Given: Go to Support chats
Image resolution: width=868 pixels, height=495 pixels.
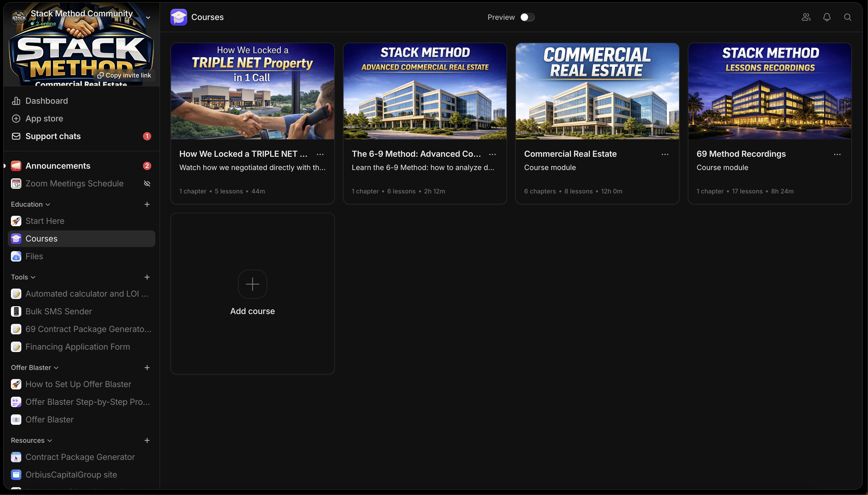Looking at the screenshot, I should 53,136.
